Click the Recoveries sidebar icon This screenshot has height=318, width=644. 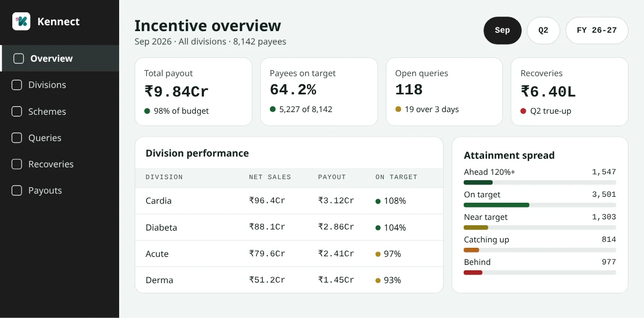(17, 164)
